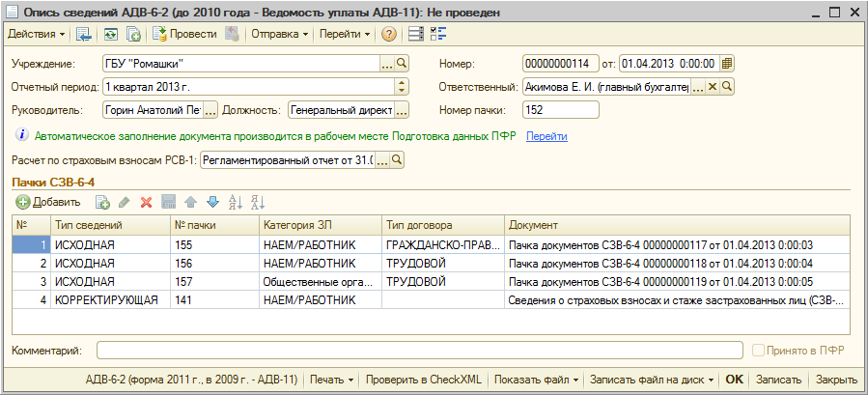Delete the selected row with red X
The image size is (868, 395).
pyautogui.click(x=147, y=202)
